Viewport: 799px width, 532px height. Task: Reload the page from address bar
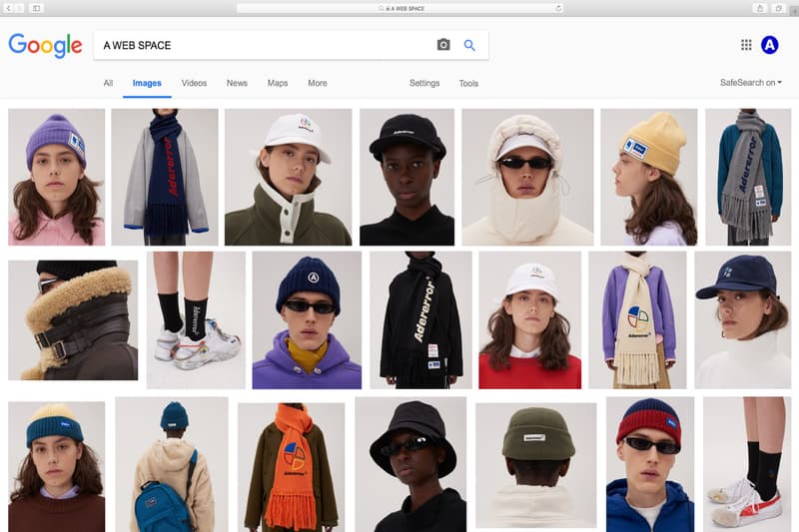(x=557, y=8)
